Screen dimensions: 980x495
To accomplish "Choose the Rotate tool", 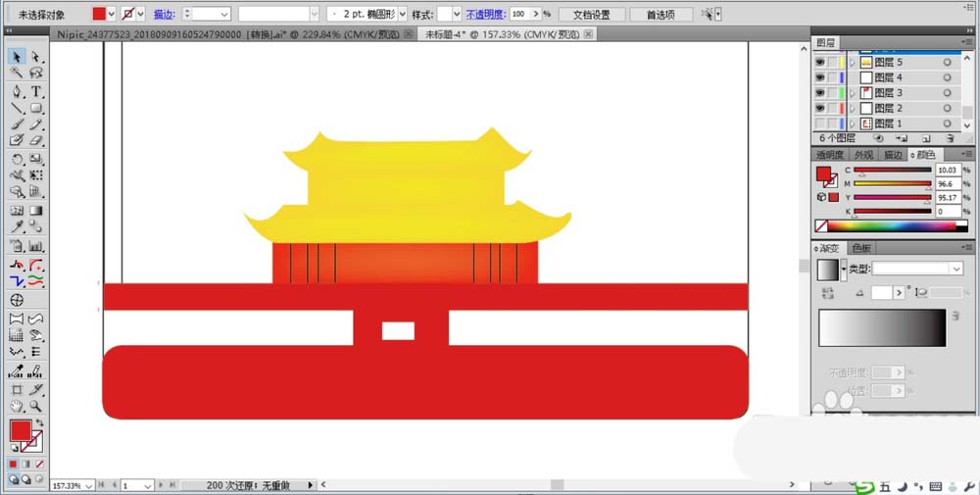I will 17,160.
